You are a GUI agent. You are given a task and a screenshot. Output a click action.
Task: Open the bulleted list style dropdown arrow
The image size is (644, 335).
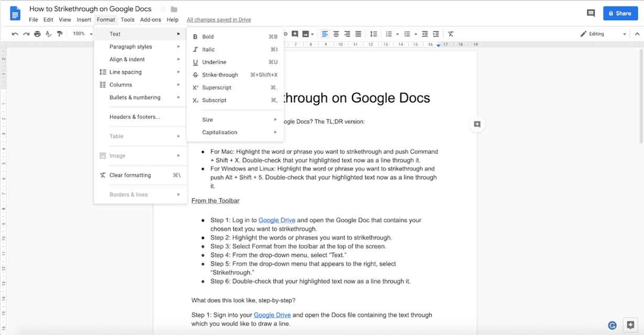click(415, 34)
